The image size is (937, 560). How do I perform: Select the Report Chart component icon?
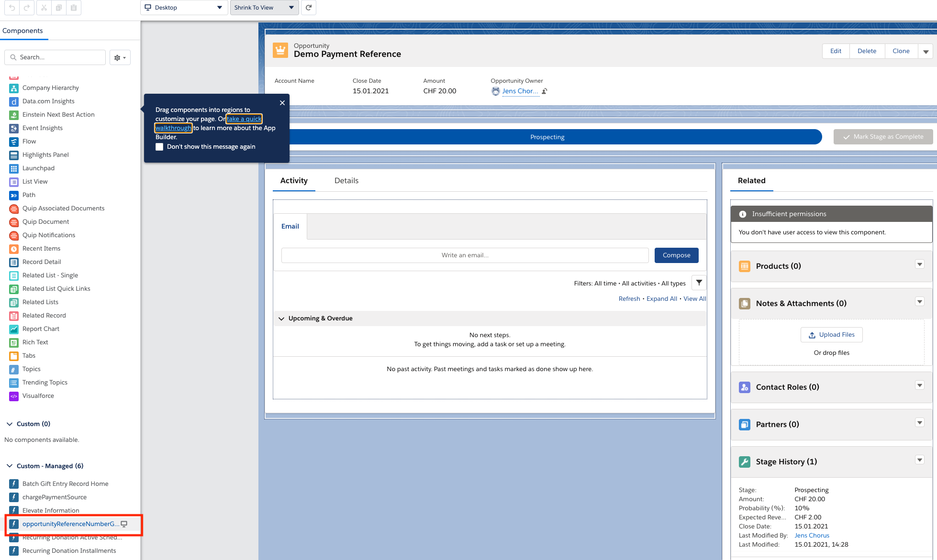pos(14,329)
